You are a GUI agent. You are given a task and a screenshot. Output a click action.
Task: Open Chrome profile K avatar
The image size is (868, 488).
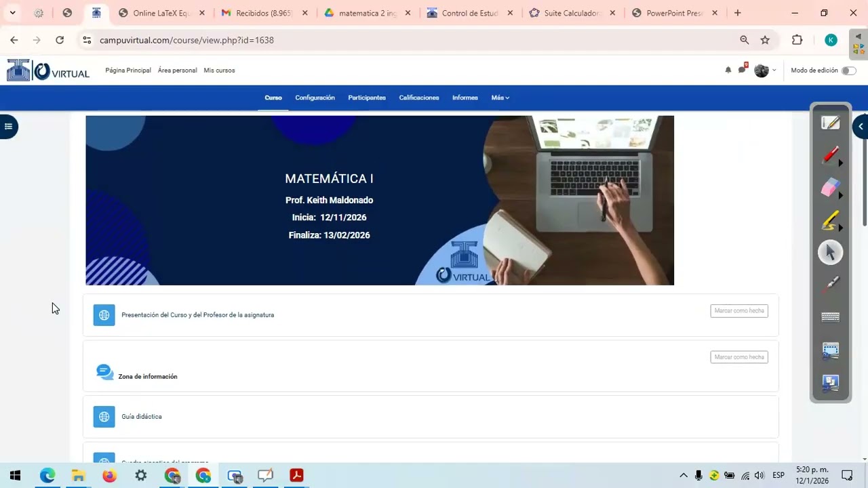click(x=831, y=40)
